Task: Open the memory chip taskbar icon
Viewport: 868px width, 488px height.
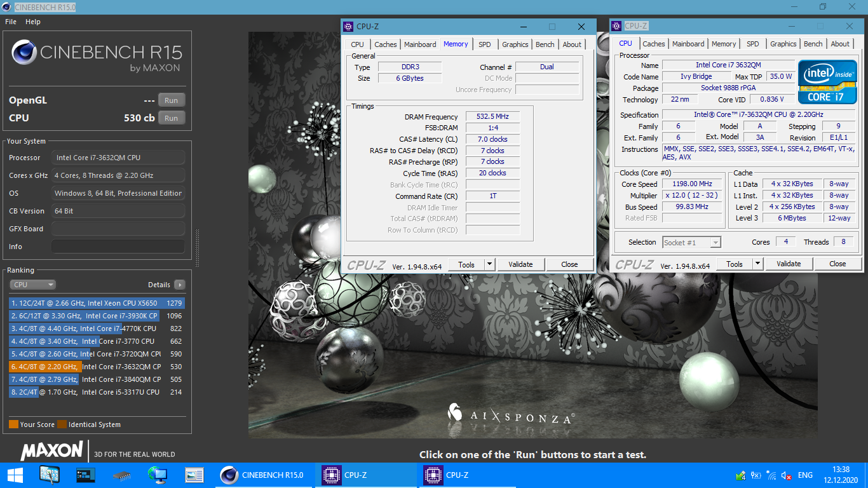Action: tap(121, 475)
